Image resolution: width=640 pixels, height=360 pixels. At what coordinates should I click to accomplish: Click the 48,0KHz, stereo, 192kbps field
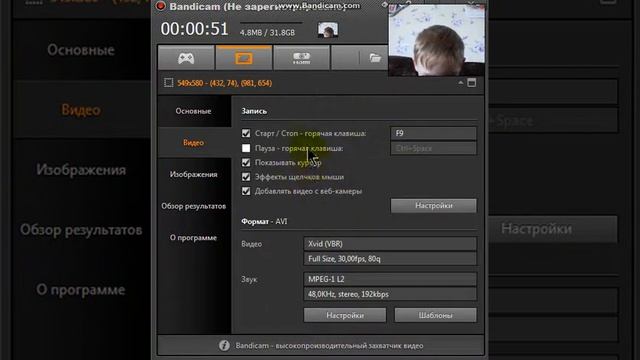pos(390,294)
